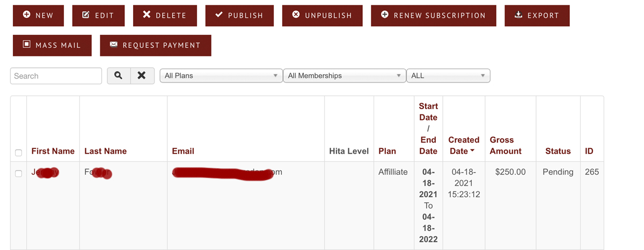Image resolution: width=644 pixels, height=250 pixels.
Task: Clear search with the X icon
Action: pos(142,76)
